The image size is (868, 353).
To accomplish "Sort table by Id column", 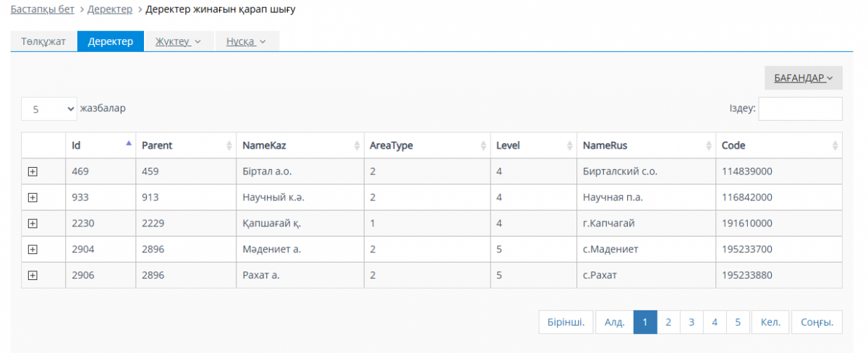I will (x=100, y=145).
